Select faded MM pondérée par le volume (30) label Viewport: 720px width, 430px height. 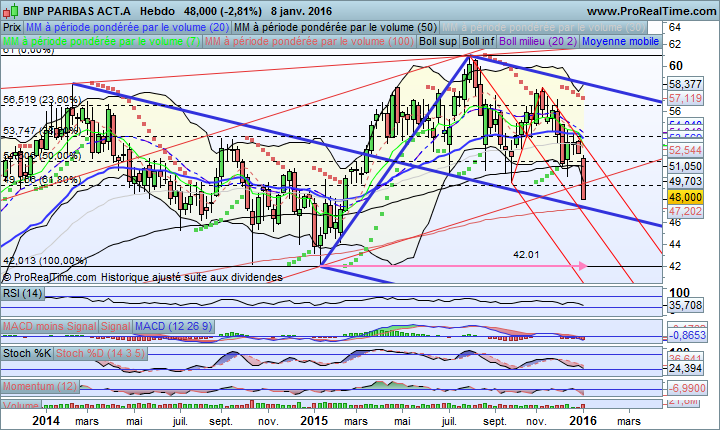point(543,28)
